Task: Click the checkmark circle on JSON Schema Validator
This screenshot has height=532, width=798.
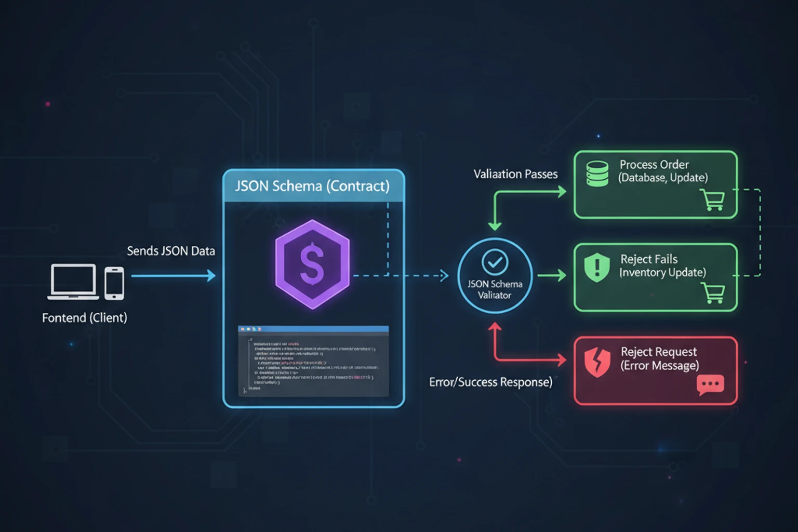Action: [x=494, y=262]
